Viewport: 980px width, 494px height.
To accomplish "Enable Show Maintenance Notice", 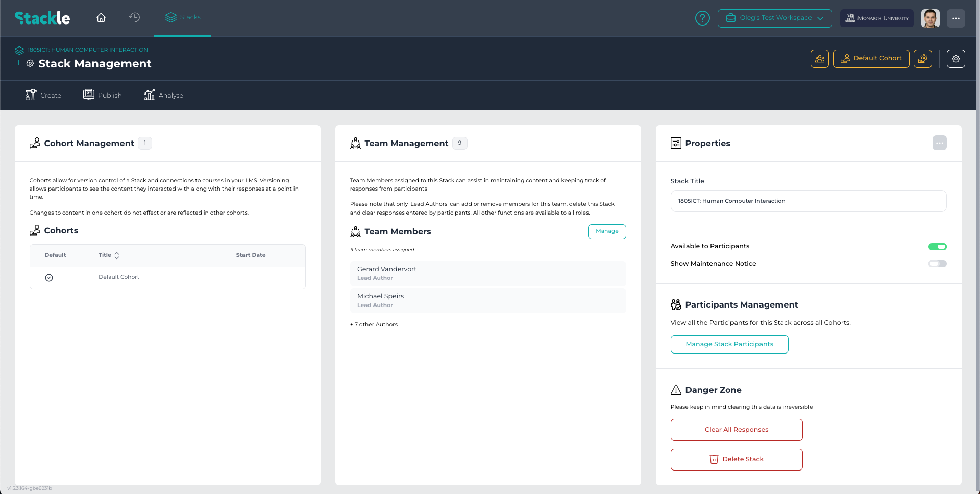I will pos(938,264).
